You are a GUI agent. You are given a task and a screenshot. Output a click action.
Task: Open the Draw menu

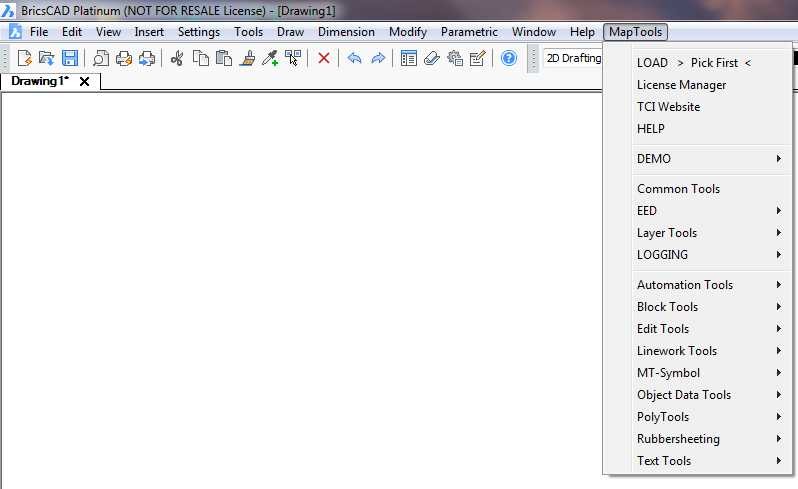(x=290, y=32)
